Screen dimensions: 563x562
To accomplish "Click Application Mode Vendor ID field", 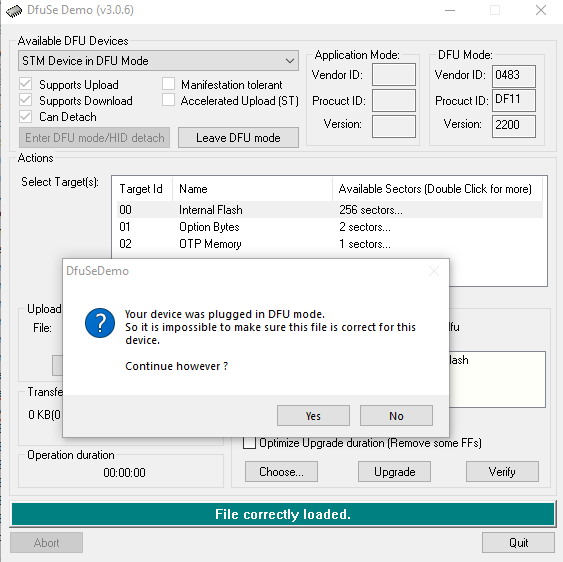I will (394, 75).
